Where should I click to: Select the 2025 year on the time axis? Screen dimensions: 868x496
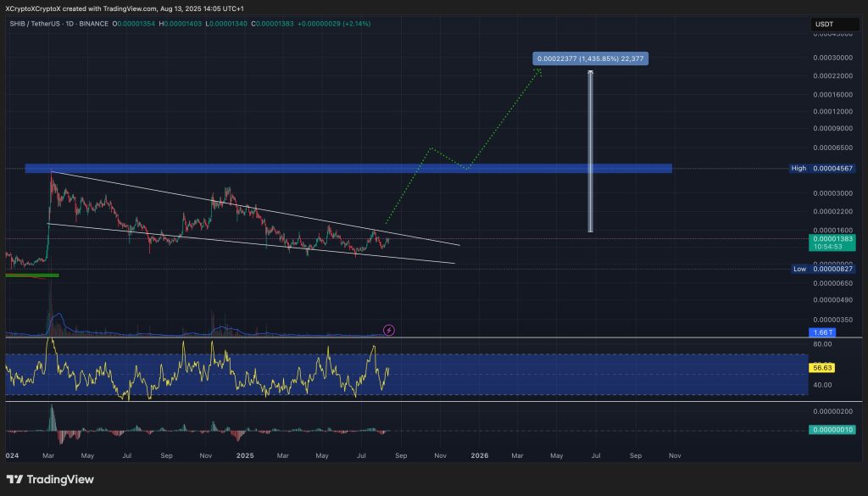point(245,455)
